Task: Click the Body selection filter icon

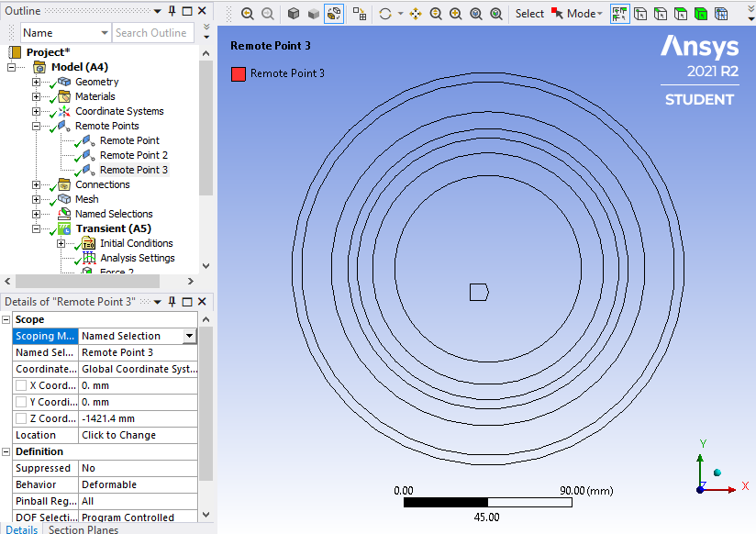Action: [x=700, y=14]
